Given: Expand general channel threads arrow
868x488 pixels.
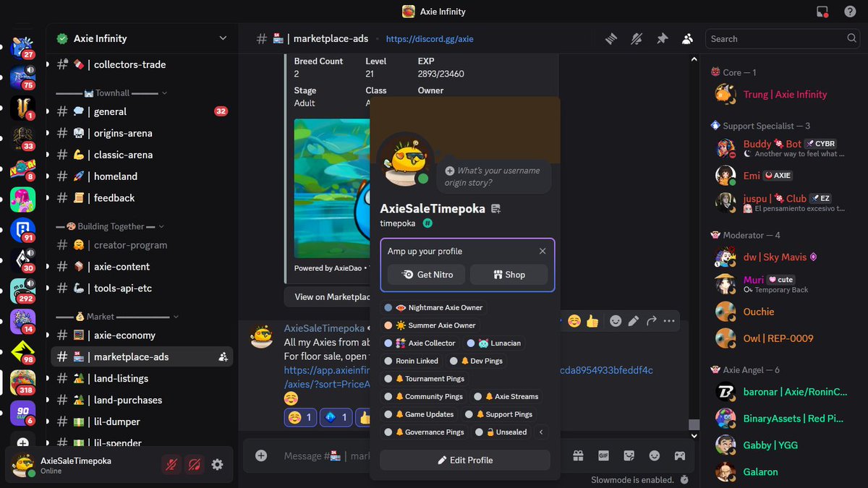Looking at the screenshot, I should point(48,111).
